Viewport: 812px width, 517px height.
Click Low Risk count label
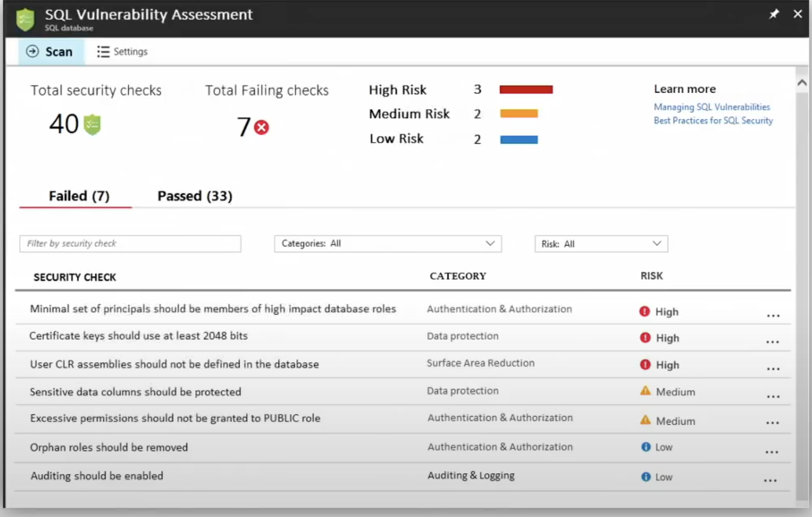478,139
